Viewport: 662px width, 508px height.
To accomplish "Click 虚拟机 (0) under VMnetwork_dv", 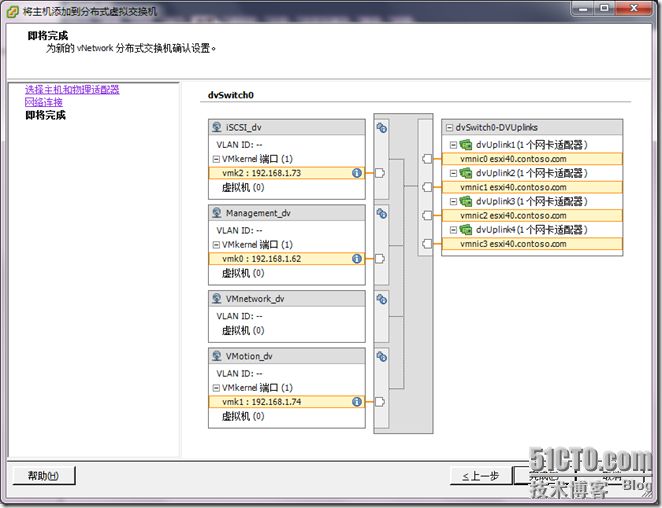I will [x=243, y=330].
